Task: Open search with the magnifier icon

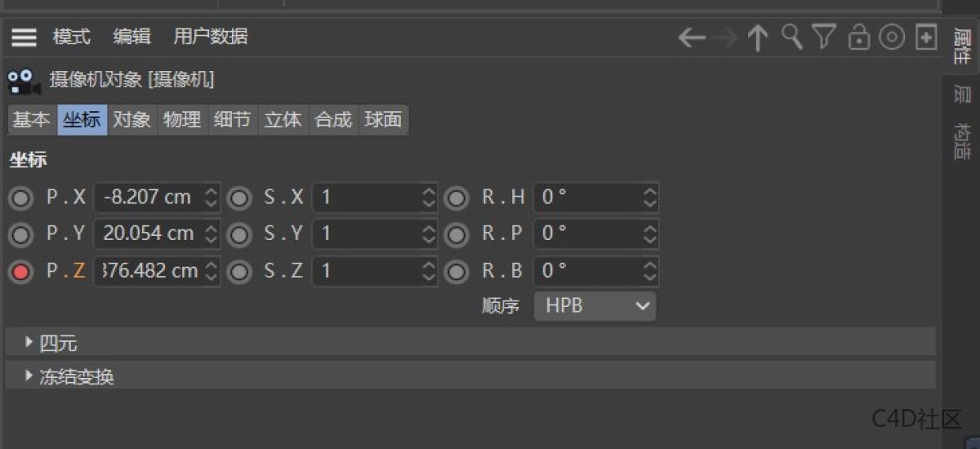Action: click(791, 38)
